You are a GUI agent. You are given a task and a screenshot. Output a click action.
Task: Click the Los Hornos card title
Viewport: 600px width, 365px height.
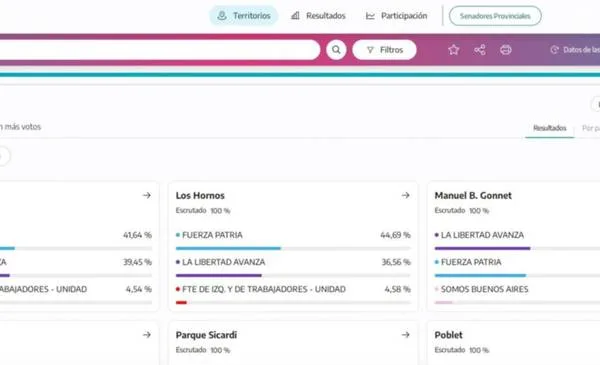pos(200,196)
